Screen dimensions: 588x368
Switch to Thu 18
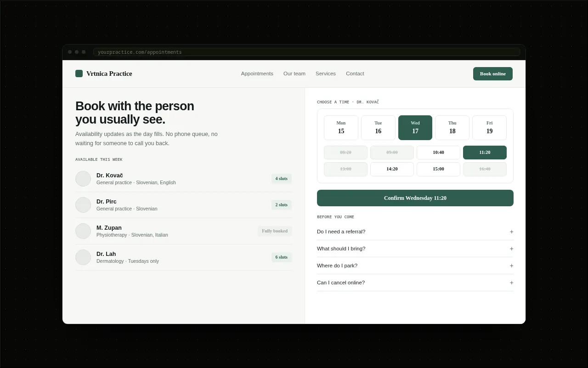tap(452, 128)
